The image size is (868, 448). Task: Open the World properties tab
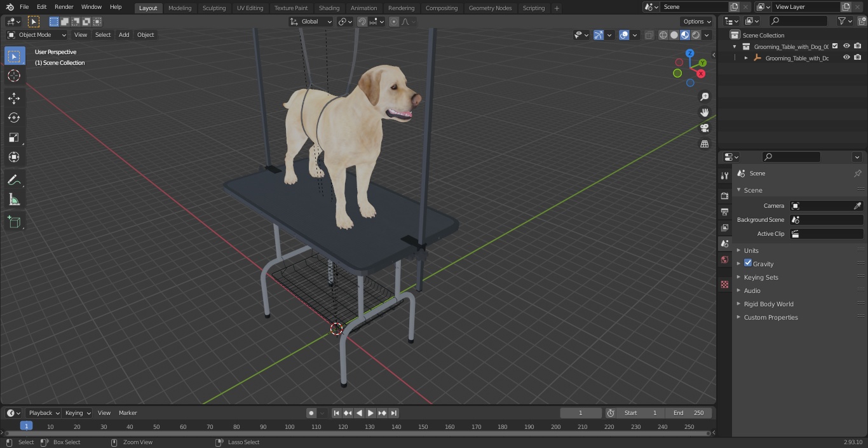724,259
